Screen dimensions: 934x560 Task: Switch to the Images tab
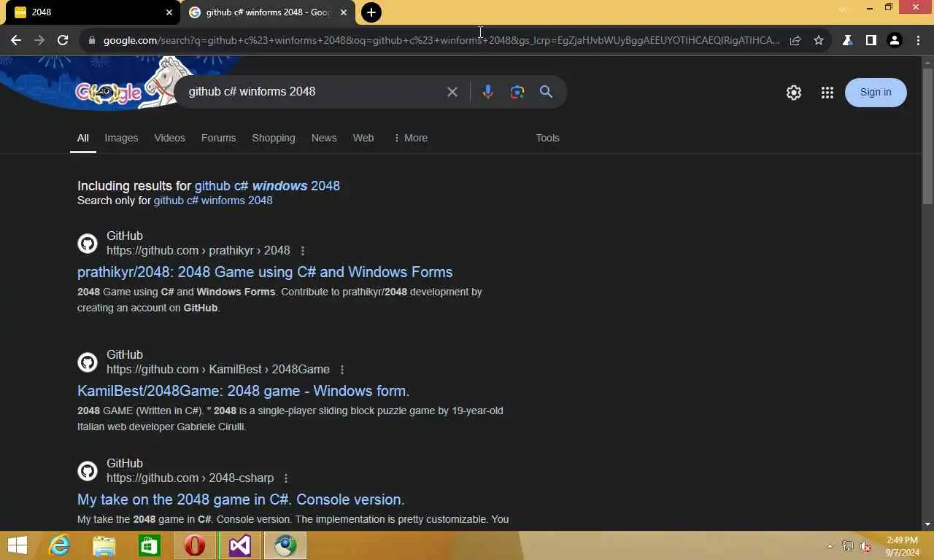pos(121,138)
